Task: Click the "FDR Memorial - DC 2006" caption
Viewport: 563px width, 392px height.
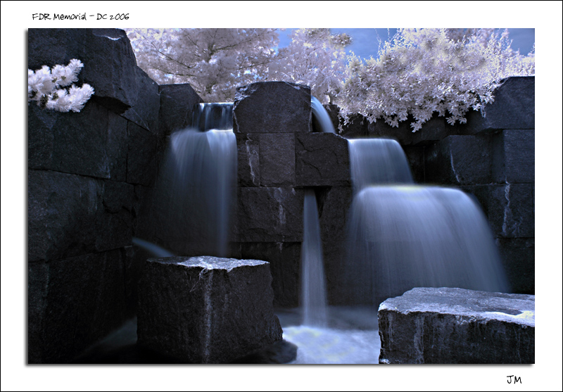Action: click(x=80, y=16)
